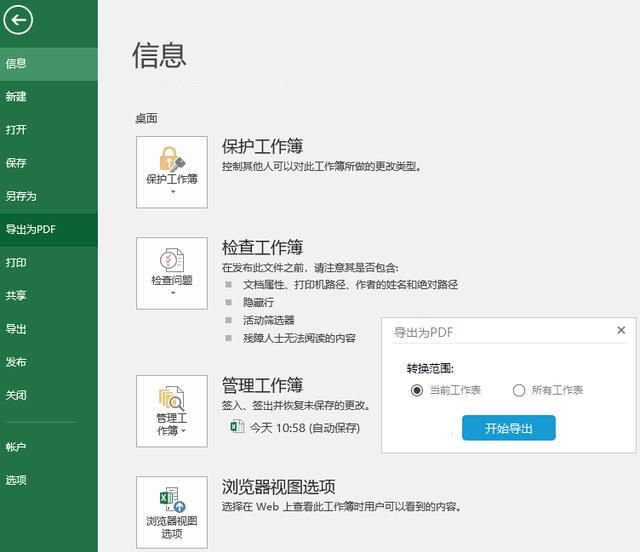Viewport: 640px width, 552px height.
Task: Click the 签入、签出并恢复未保存的更改 description
Action: tap(296, 405)
